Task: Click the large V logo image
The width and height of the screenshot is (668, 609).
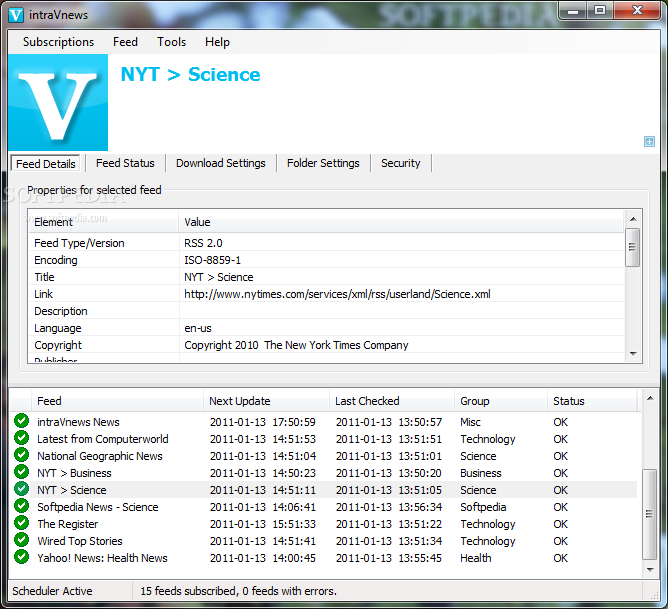Action: pos(58,102)
